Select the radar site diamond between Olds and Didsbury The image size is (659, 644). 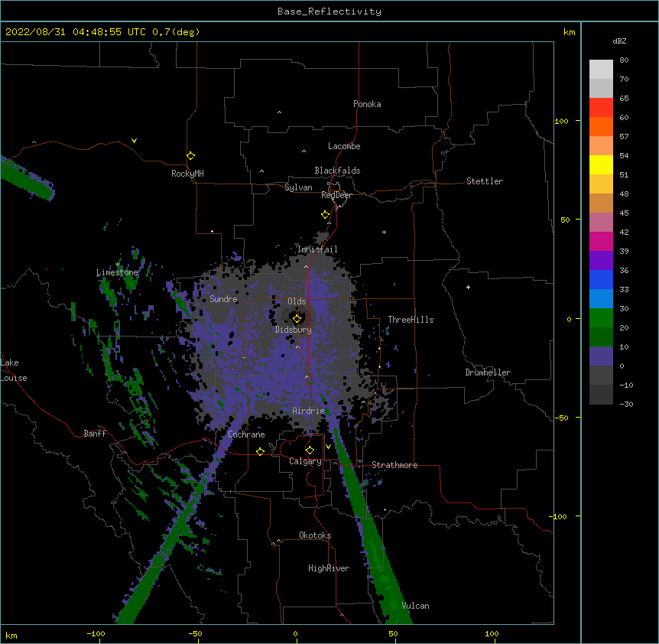pyautogui.click(x=297, y=319)
